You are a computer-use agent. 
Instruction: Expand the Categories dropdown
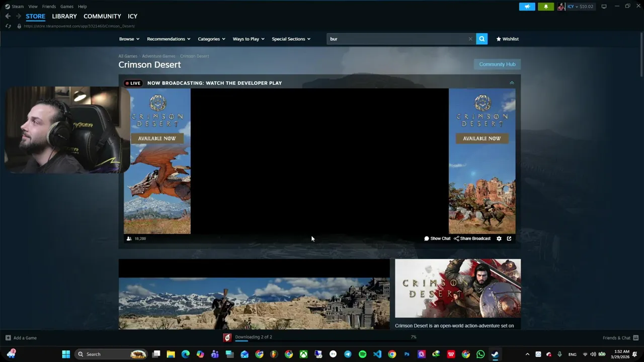(x=211, y=39)
